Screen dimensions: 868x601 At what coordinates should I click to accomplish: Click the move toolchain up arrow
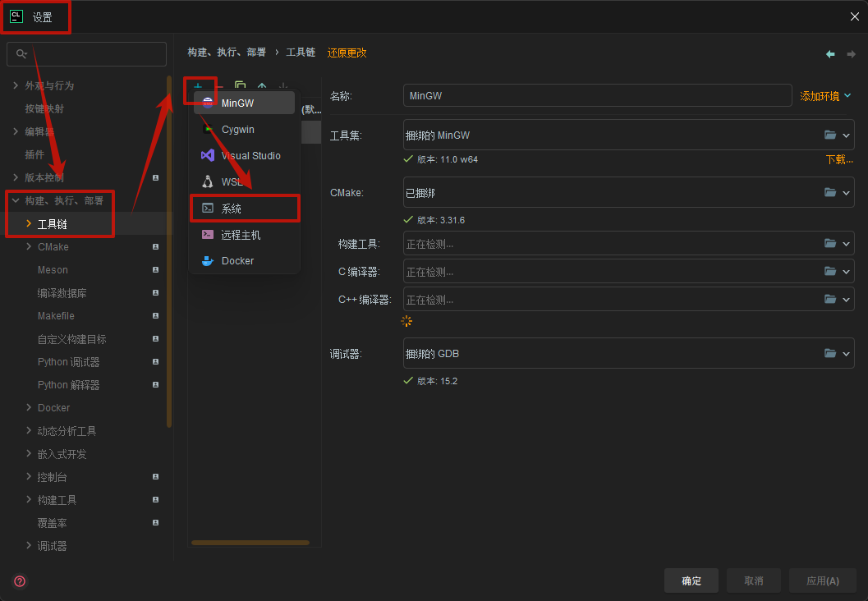[x=262, y=85]
